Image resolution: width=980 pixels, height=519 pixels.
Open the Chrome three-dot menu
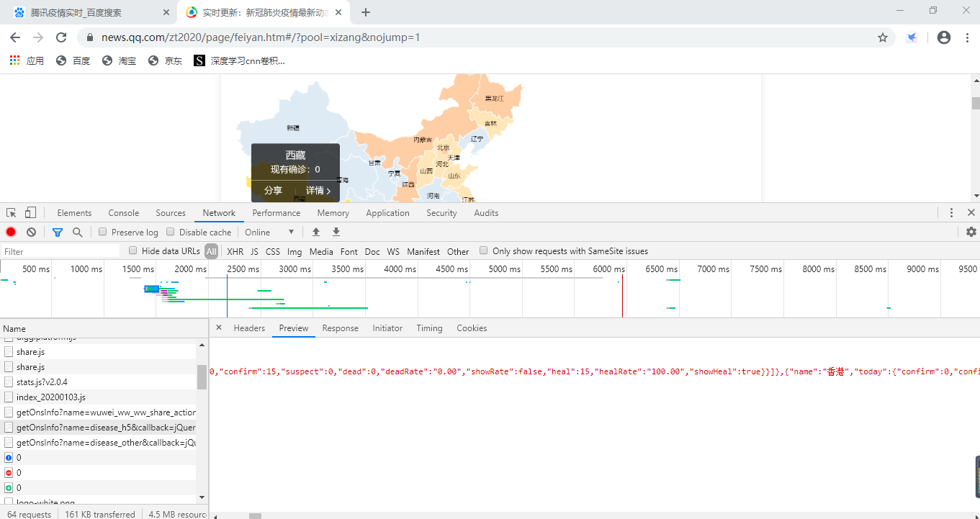click(x=967, y=37)
